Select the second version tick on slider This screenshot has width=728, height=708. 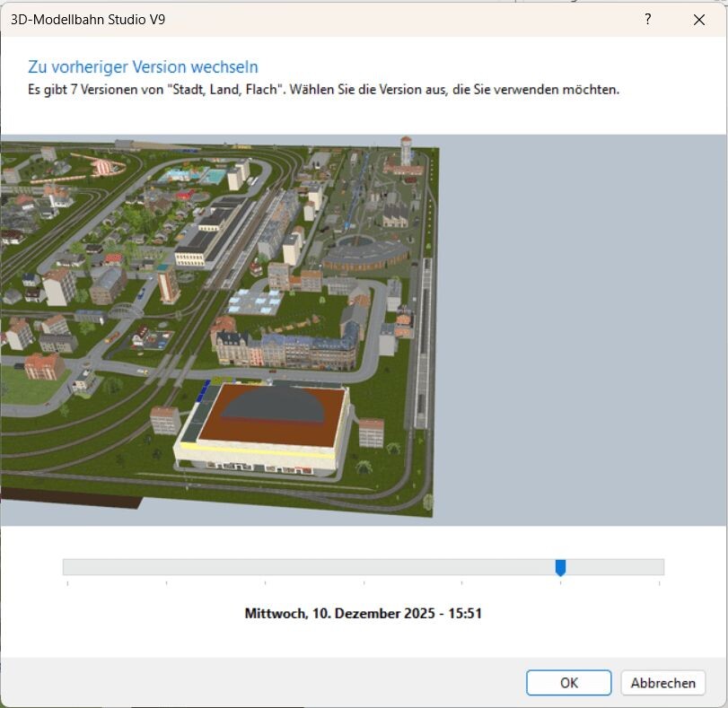click(x=166, y=567)
